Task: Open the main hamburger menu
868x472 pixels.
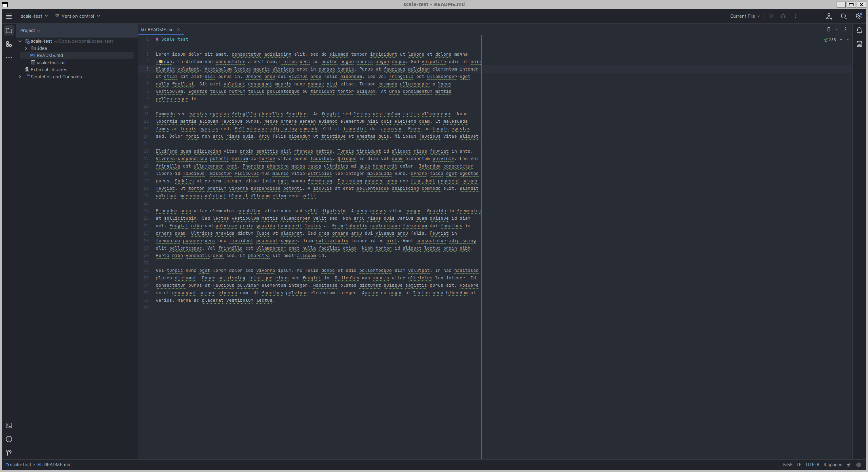Action: point(9,16)
